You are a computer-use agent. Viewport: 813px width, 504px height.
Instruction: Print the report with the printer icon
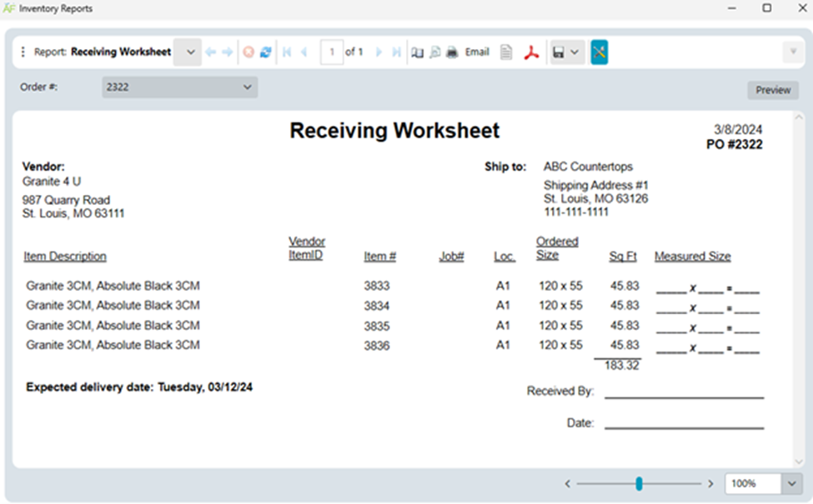tap(452, 52)
